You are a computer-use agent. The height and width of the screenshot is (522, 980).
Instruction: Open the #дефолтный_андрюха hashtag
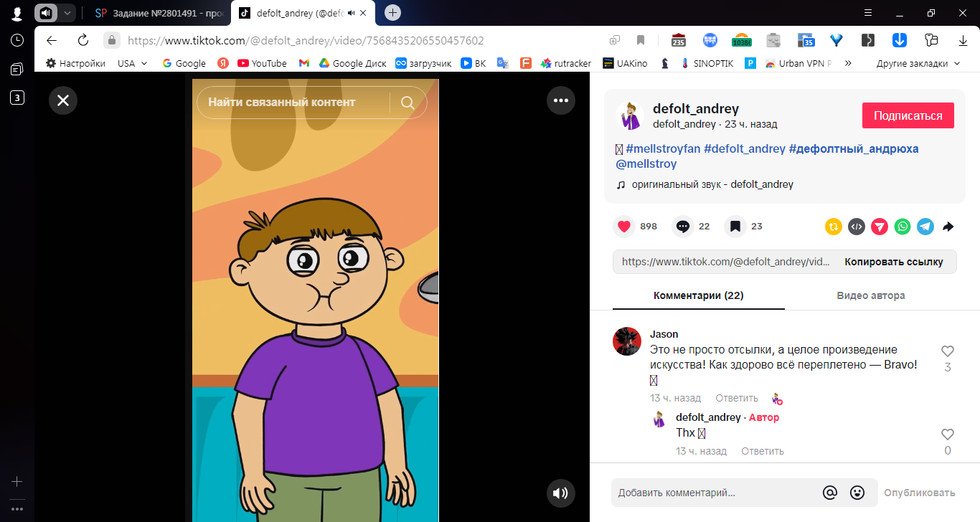click(854, 148)
